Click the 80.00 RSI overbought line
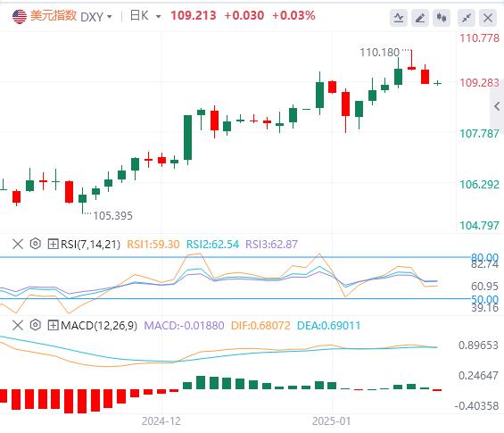 tap(235, 257)
